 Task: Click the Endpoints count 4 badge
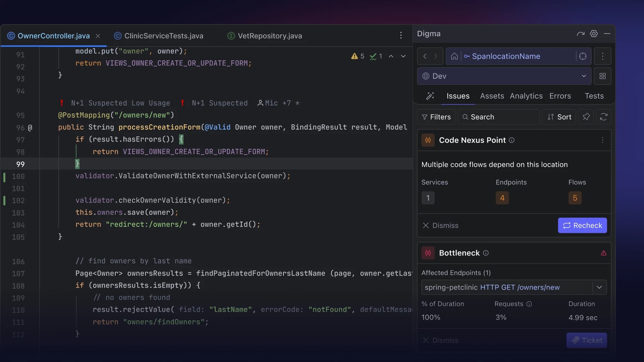click(502, 198)
